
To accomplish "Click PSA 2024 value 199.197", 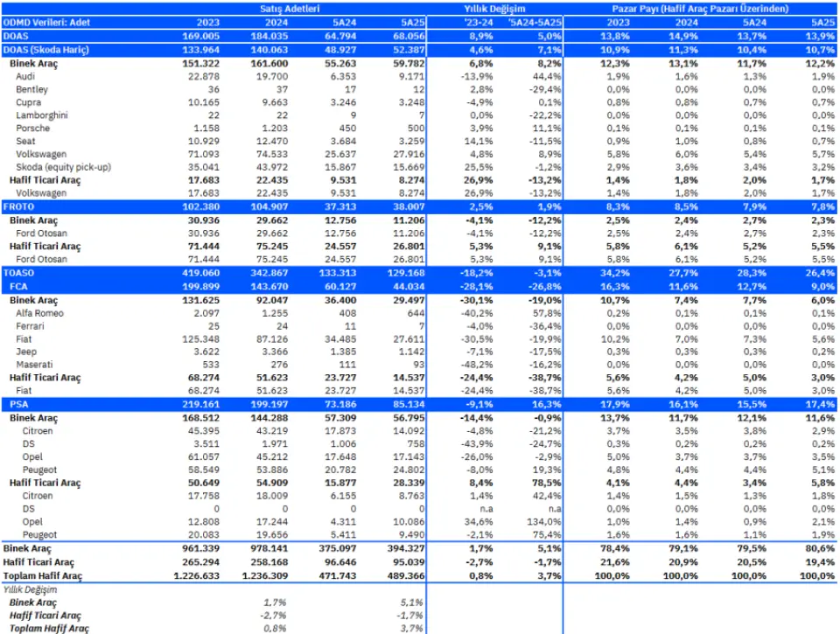I will [269, 404].
